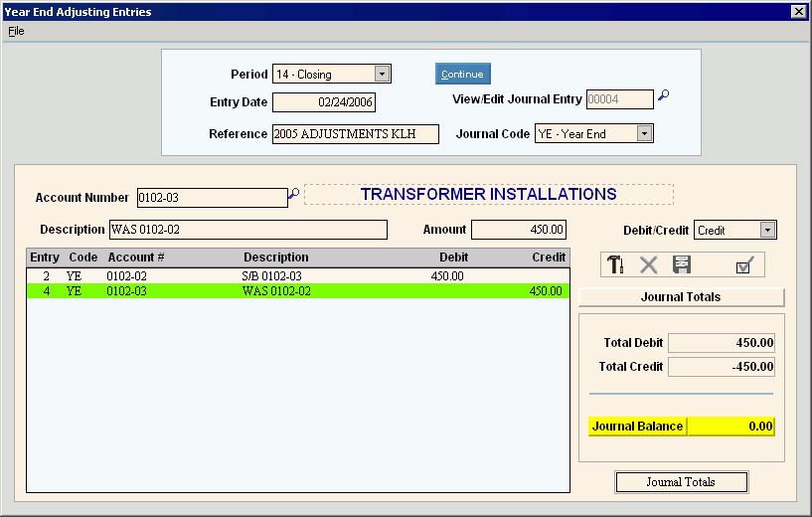
Task: Select entry 2 row for account 0102-02
Action: (297, 274)
